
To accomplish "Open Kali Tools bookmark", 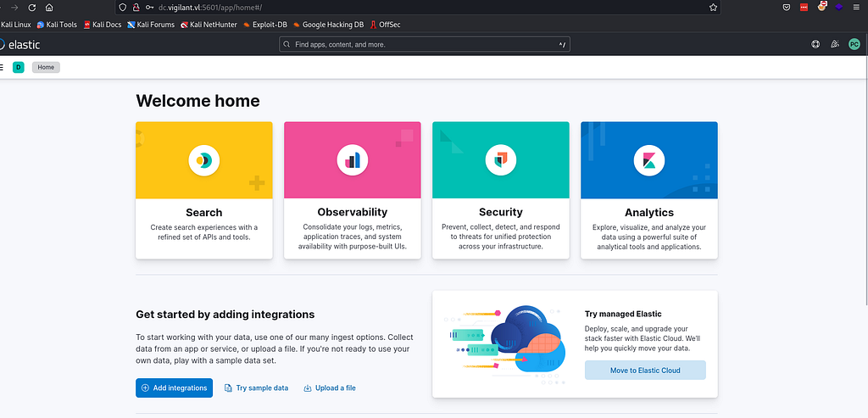I will 57,25.
